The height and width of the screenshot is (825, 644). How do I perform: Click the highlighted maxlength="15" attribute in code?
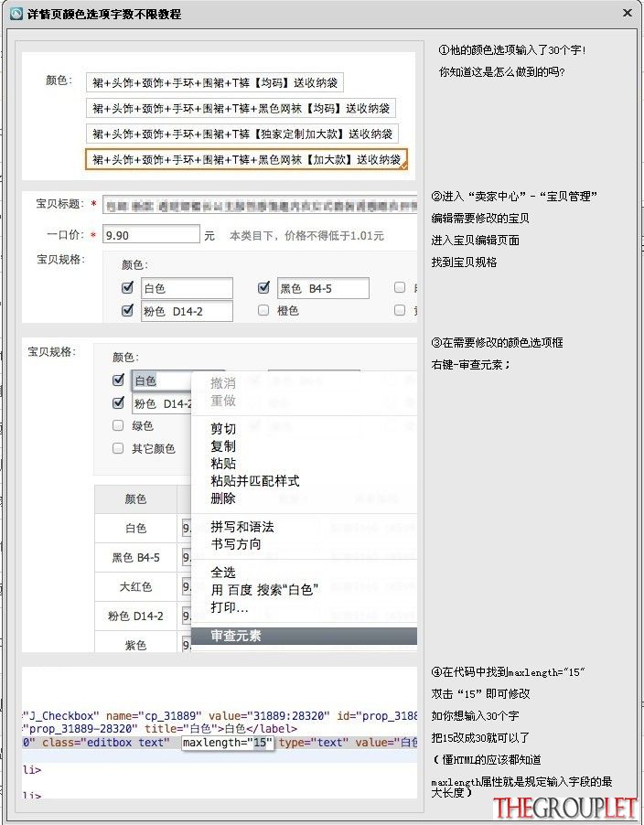tap(228, 743)
